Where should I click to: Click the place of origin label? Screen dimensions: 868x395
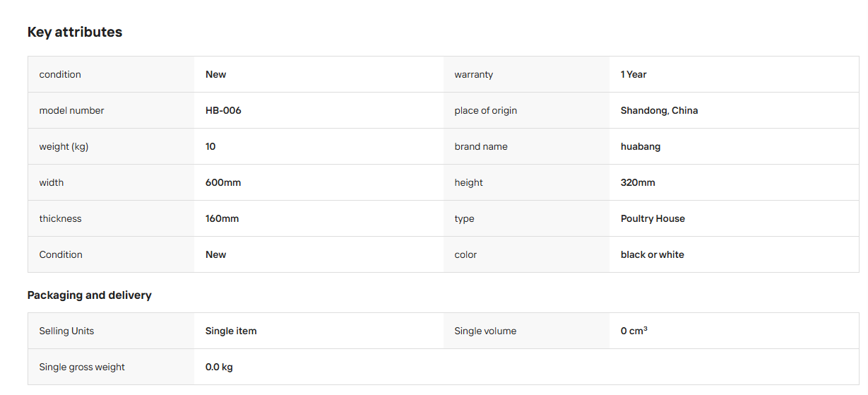(486, 110)
